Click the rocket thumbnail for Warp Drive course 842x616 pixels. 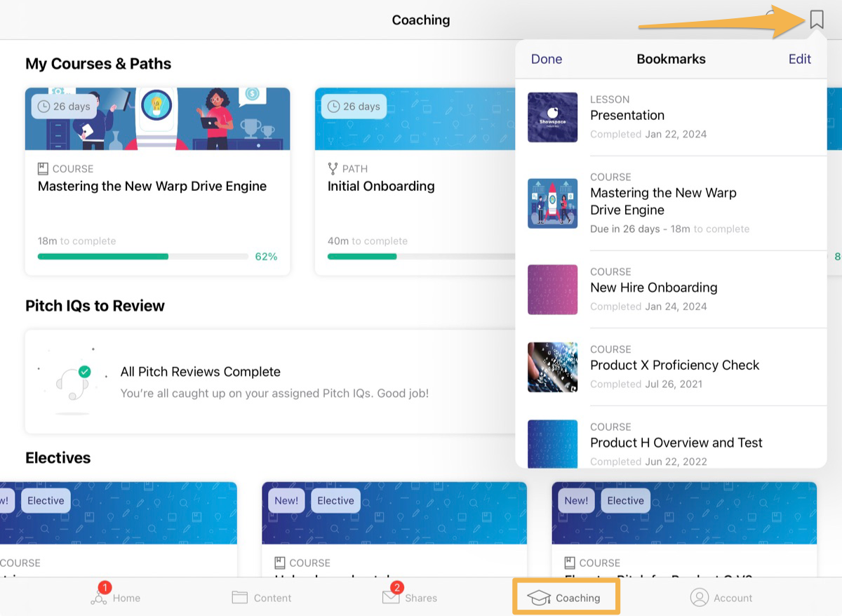pyautogui.click(x=552, y=204)
